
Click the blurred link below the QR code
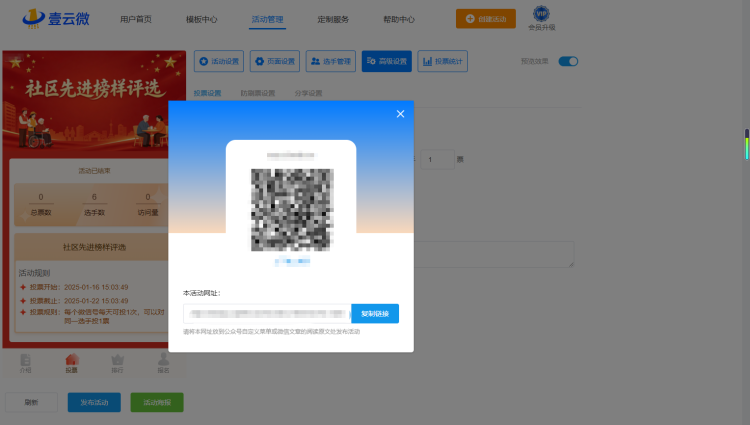292,261
